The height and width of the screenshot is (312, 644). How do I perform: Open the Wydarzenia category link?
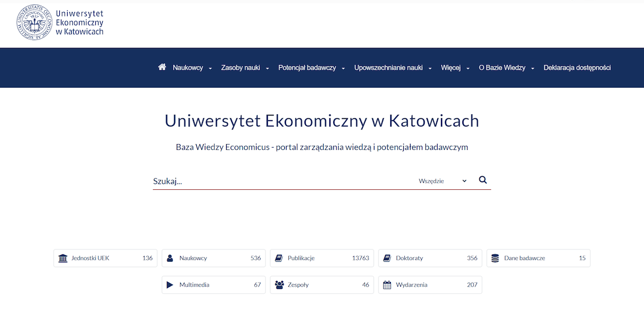tap(430, 284)
